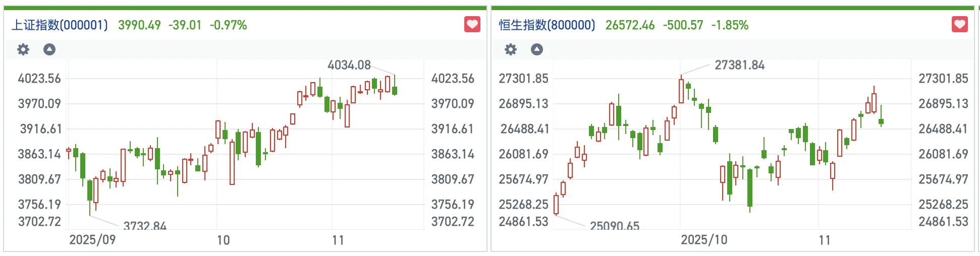Click the 3732.84 low label on Shanghai chart
This screenshot has width=980, height=256.
145,225
